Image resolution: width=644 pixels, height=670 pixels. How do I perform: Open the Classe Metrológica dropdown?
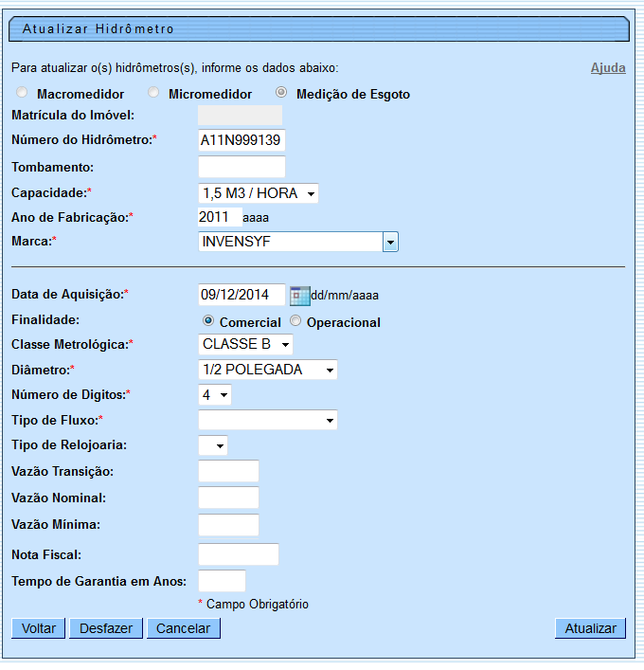[x=245, y=344]
